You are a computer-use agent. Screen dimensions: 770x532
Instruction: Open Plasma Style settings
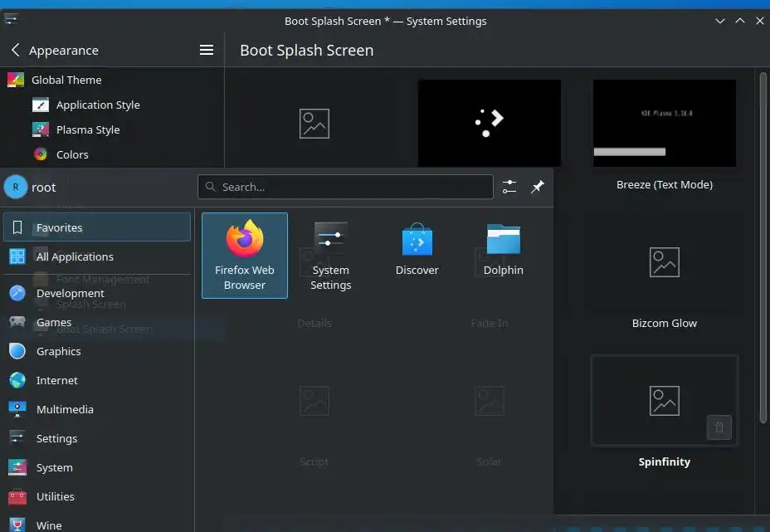click(112, 129)
